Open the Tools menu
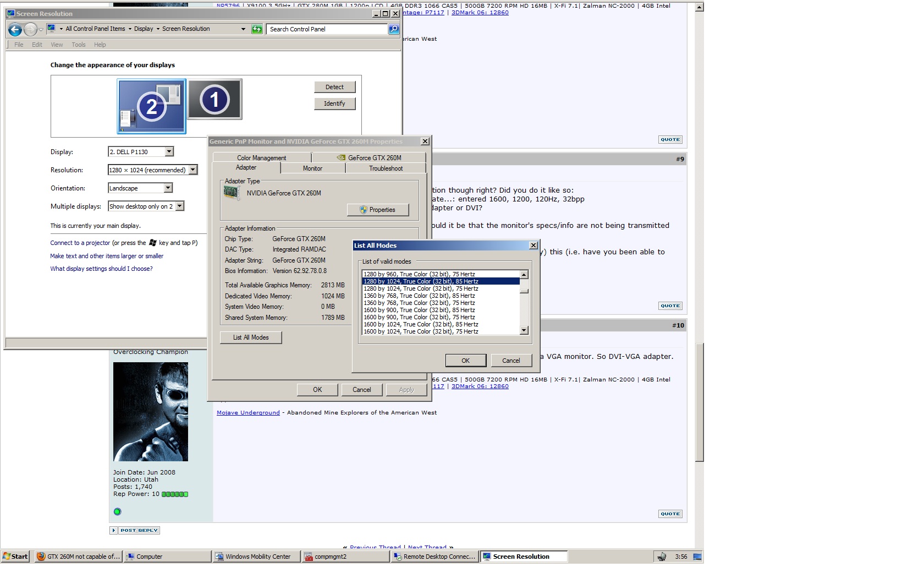The image size is (924, 578). (79, 45)
